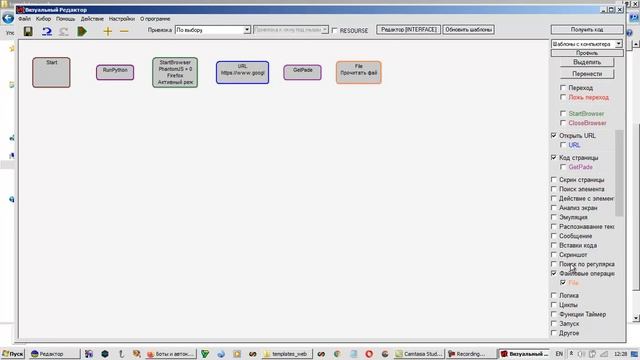Click the blue Undo arrow icon
Screen dimensions: 640x360
pyautogui.click(x=47, y=31)
